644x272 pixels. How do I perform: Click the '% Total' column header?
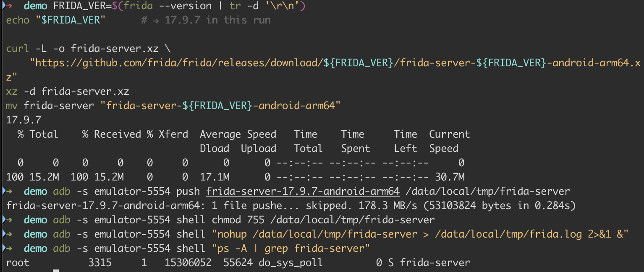pyautogui.click(x=38, y=134)
